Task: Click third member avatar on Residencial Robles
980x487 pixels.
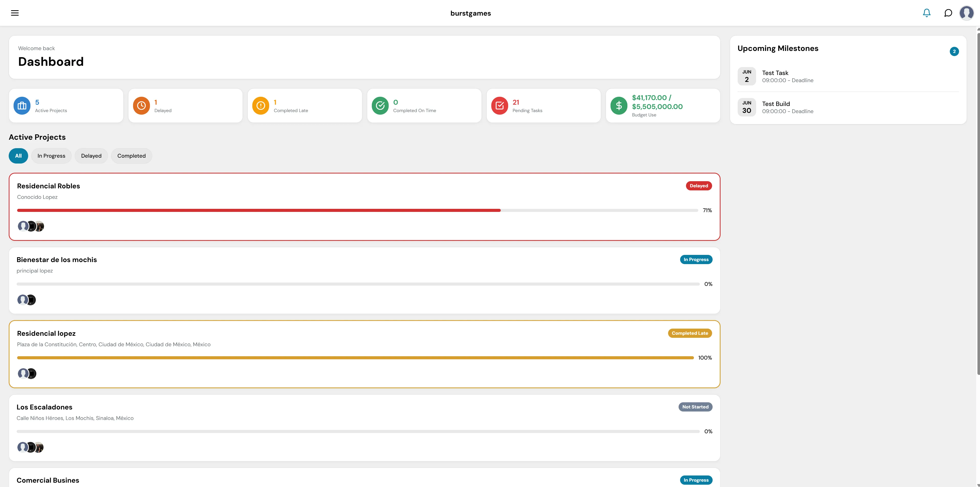Action: click(x=40, y=226)
